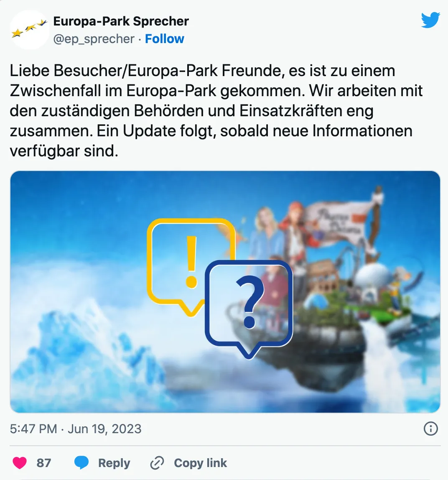The image size is (448, 480).
Task: Click the @ep_sprecher handle
Action: click(94, 39)
